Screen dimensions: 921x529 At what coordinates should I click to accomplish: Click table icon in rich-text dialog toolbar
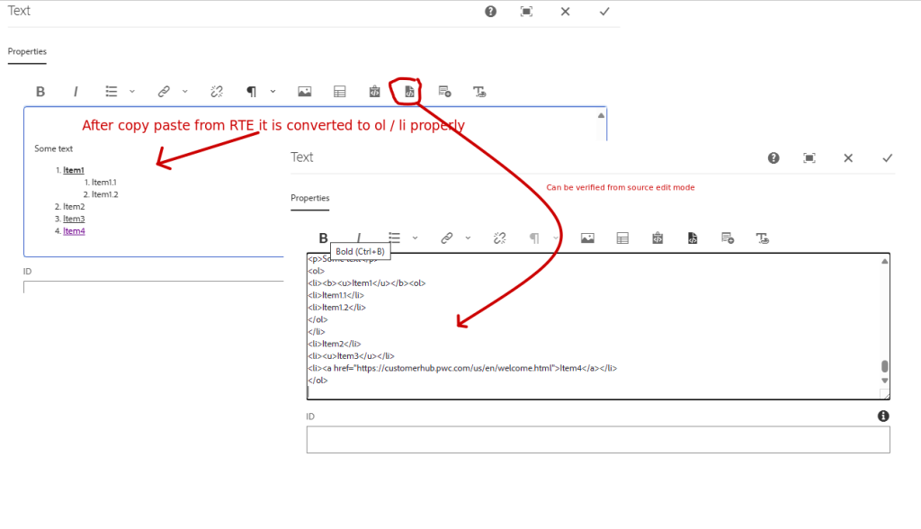[339, 91]
